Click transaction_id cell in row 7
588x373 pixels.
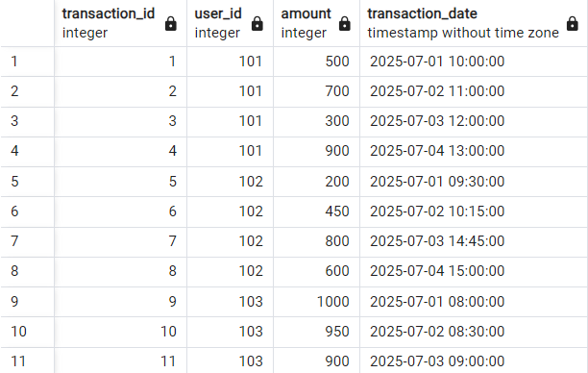coord(120,241)
